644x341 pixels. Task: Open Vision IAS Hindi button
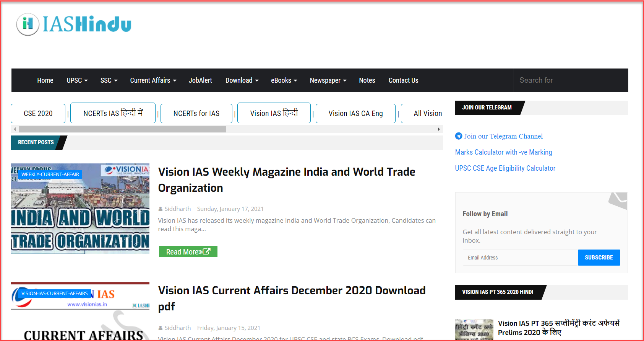[274, 113]
